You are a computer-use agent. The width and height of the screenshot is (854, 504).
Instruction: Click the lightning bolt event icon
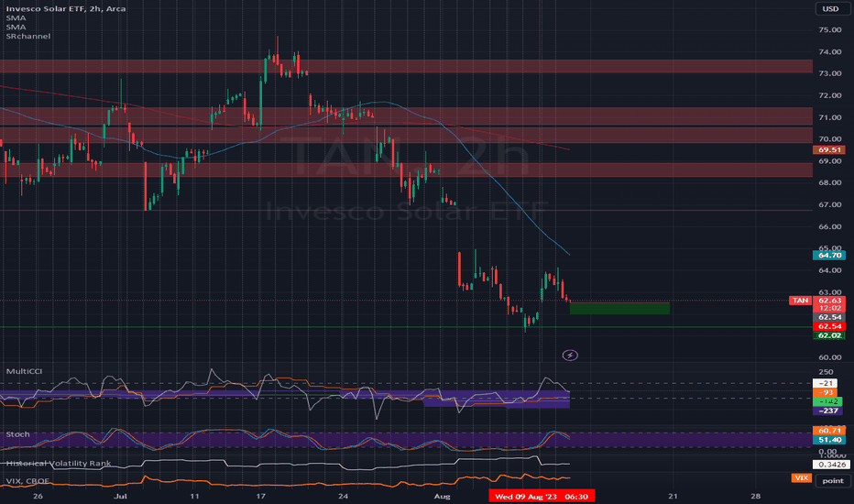pos(570,356)
